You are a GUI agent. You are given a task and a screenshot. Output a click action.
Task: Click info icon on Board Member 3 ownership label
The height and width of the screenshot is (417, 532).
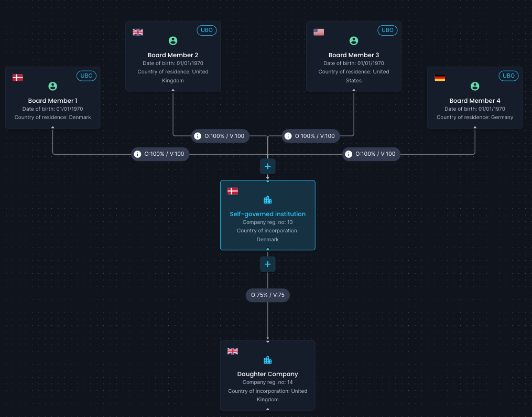288,136
